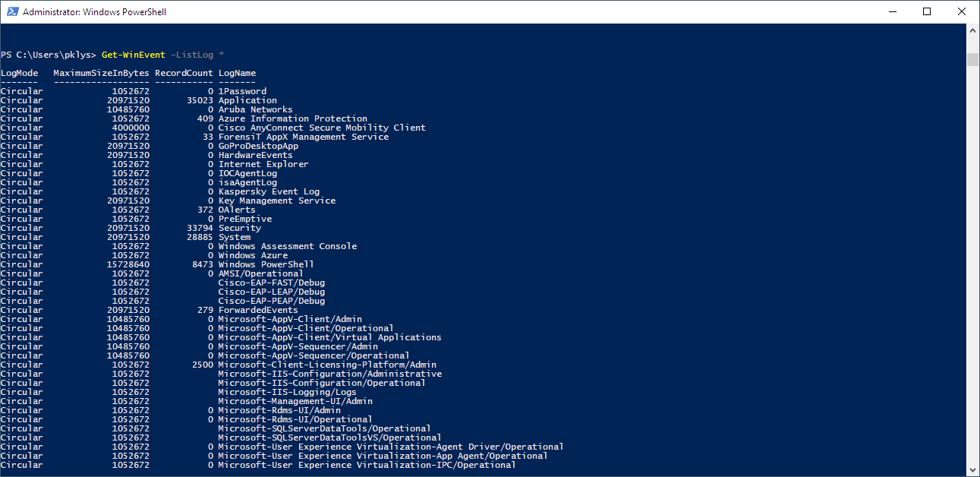Click the Kaspersky Event Log entry
The image size is (980, 477).
269,191
